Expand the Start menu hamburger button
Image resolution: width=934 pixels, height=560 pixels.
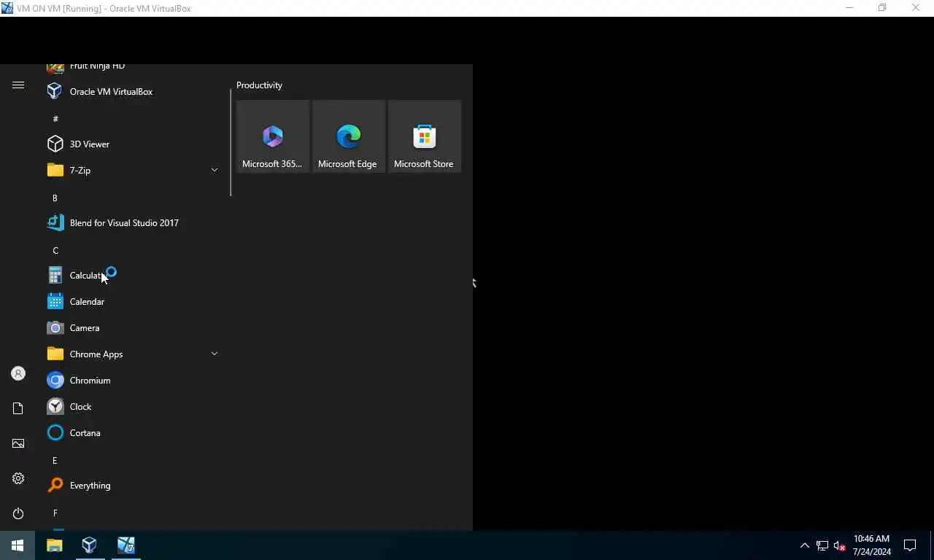click(18, 85)
